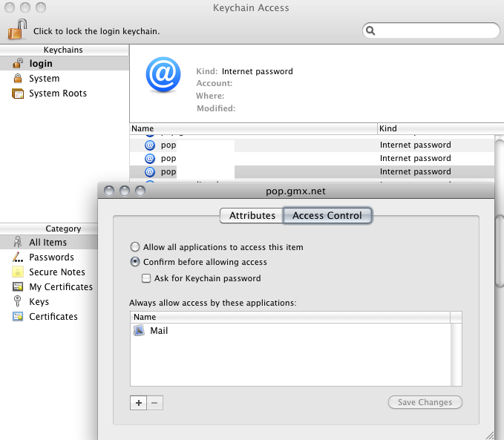Select the login keychain row
The width and height of the screenshot is (504, 440).
(x=65, y=63)
